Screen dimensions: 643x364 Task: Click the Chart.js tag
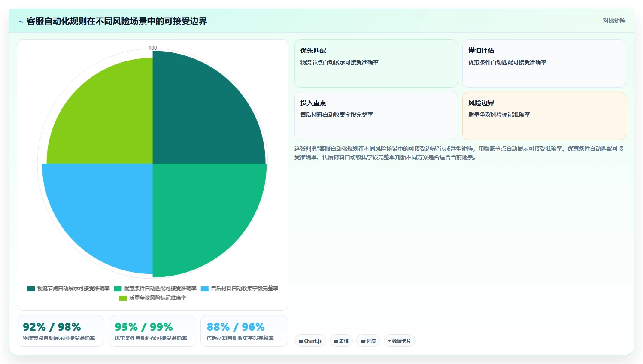click(310, 341)
